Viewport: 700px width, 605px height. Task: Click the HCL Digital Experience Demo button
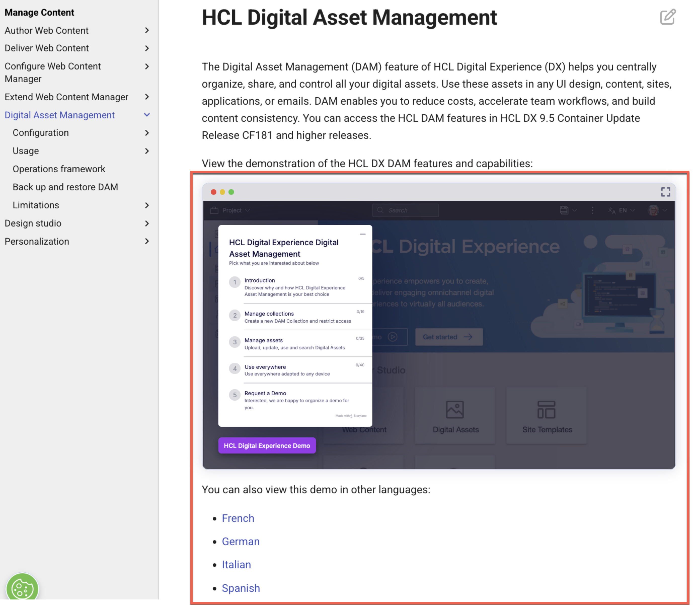click(267, 446)
